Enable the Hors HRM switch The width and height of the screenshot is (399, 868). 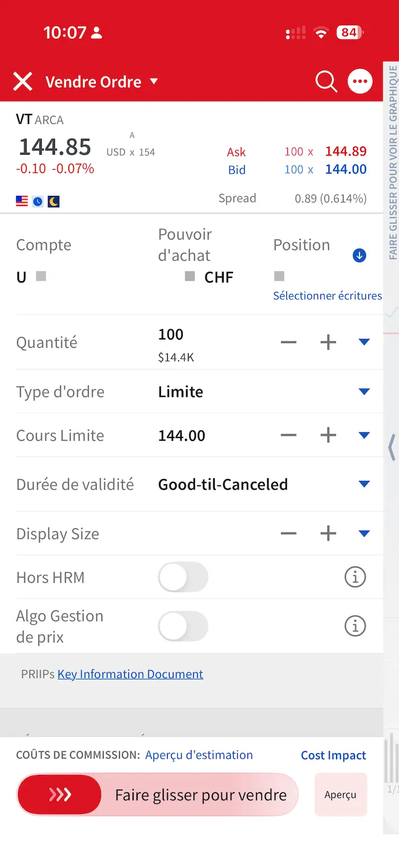[x=183, y=577]
